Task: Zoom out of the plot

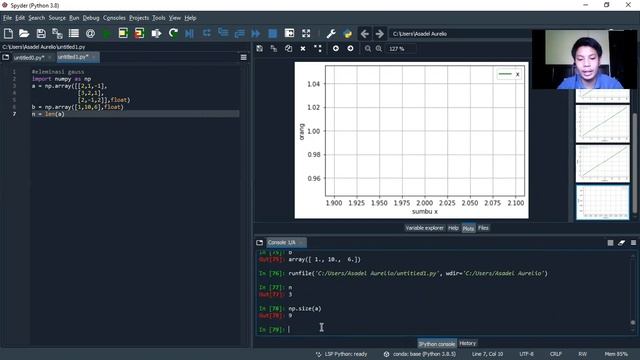Action: point(368,49)
